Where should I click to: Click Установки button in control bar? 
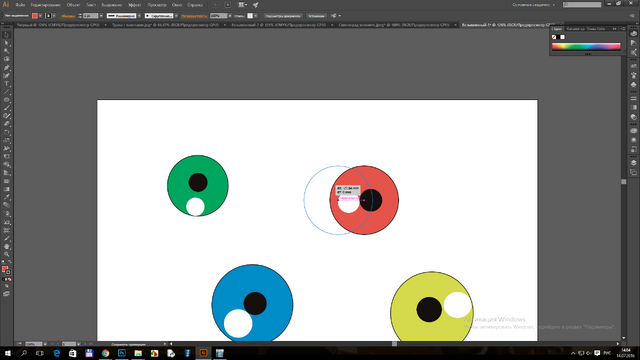(x=316, y=16)
